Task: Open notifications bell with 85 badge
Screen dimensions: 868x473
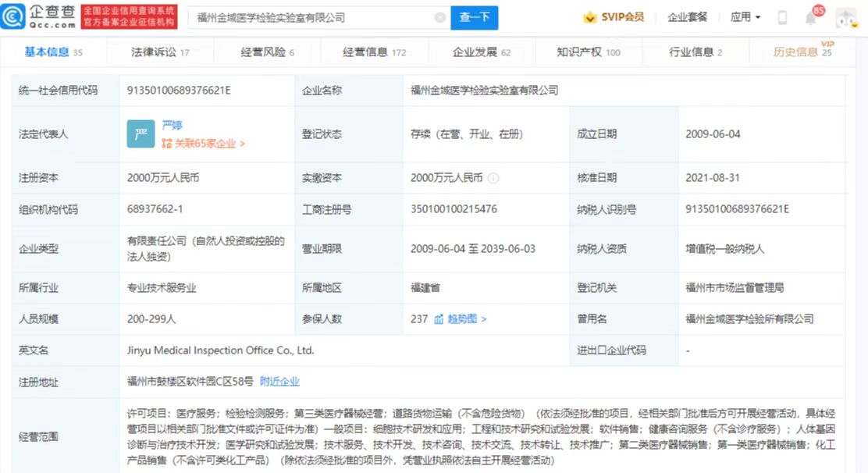Action: 811,18
